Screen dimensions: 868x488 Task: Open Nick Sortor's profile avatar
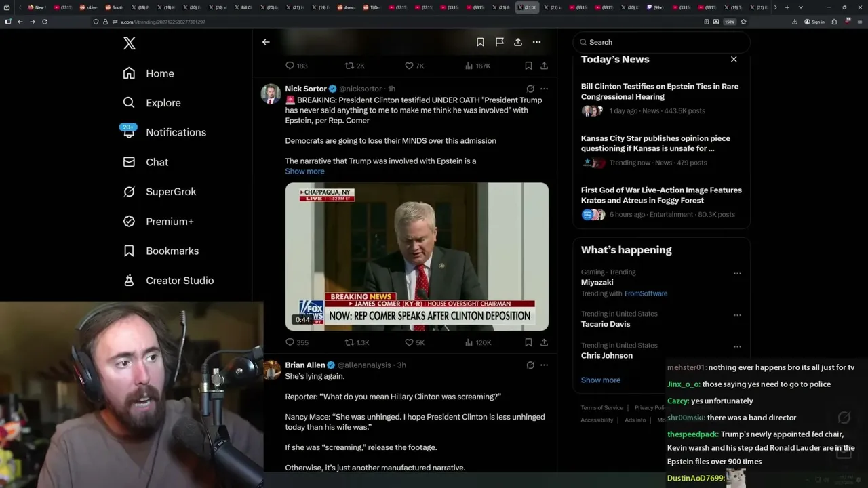pyautogui.click(x=271, y=94)
